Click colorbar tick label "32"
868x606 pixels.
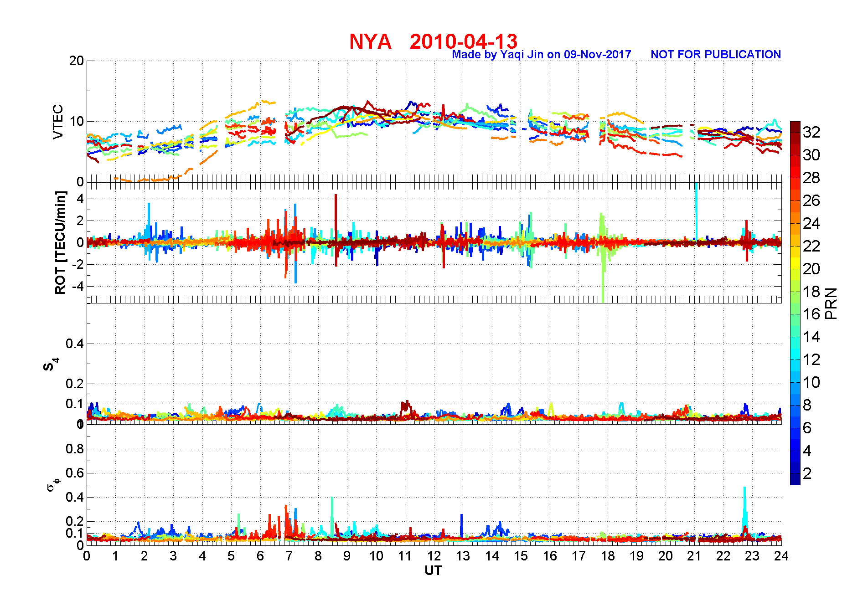811,132
